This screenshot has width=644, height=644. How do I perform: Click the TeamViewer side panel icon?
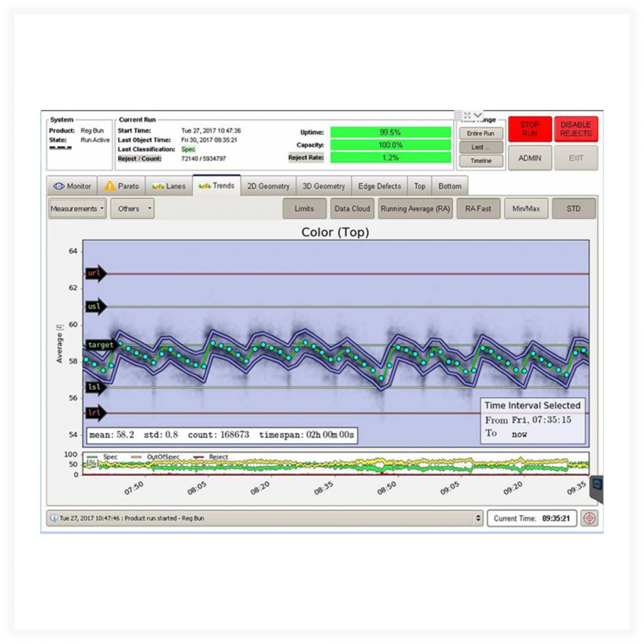click(x=597, y=486)
